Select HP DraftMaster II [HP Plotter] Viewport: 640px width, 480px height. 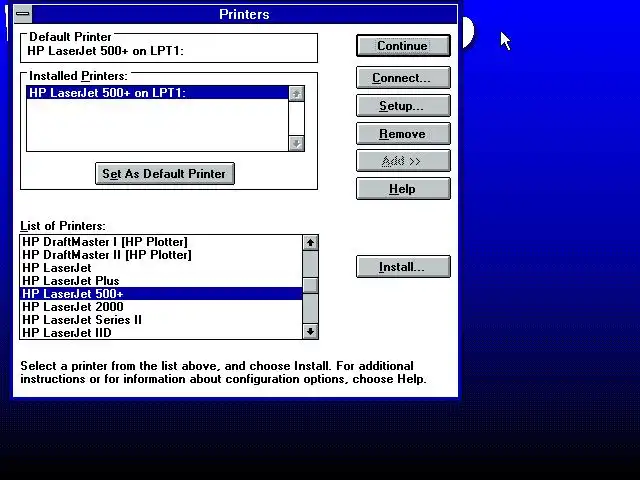tap(161, 255)
